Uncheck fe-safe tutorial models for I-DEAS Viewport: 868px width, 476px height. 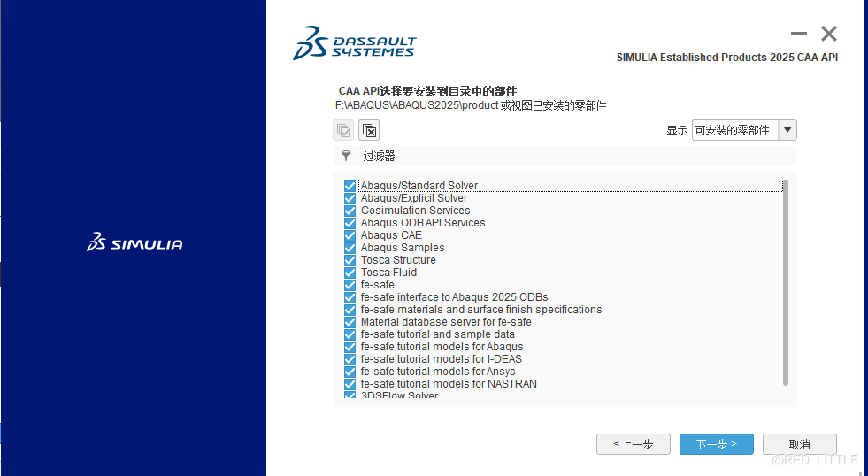point(350,359)
